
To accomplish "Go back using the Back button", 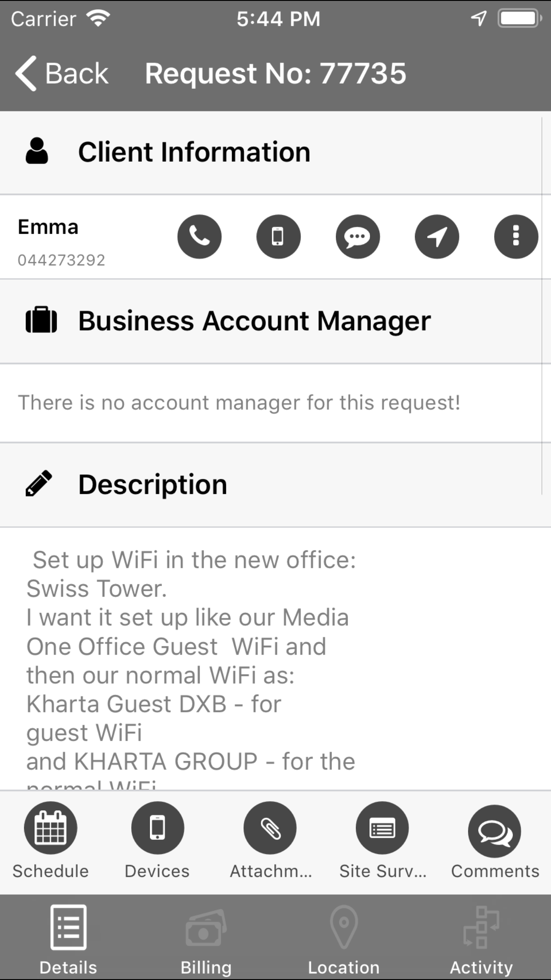I will pyautogui.click(x=62, y=73).
